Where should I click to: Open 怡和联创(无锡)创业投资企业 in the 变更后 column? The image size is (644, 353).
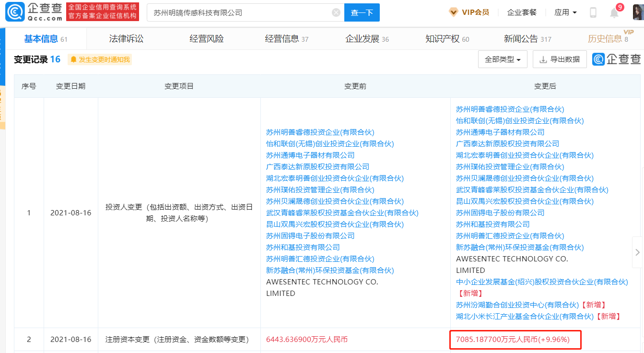520,121
